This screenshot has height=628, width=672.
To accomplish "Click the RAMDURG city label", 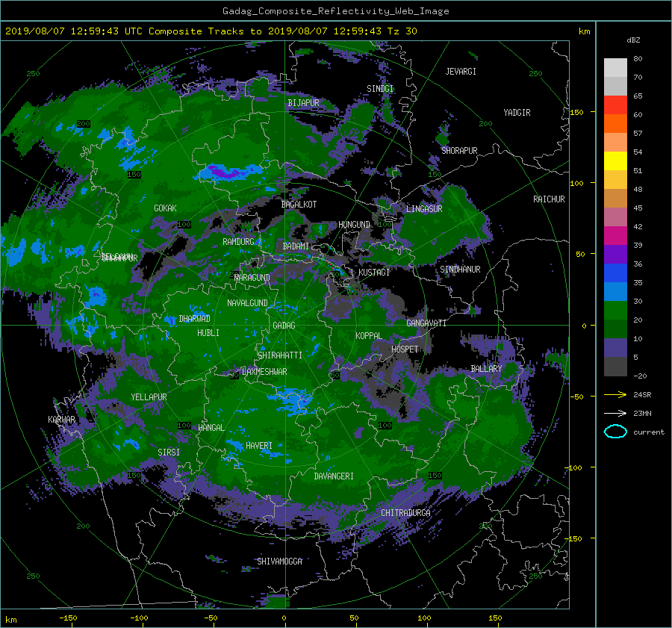I will tap(238, 242).
